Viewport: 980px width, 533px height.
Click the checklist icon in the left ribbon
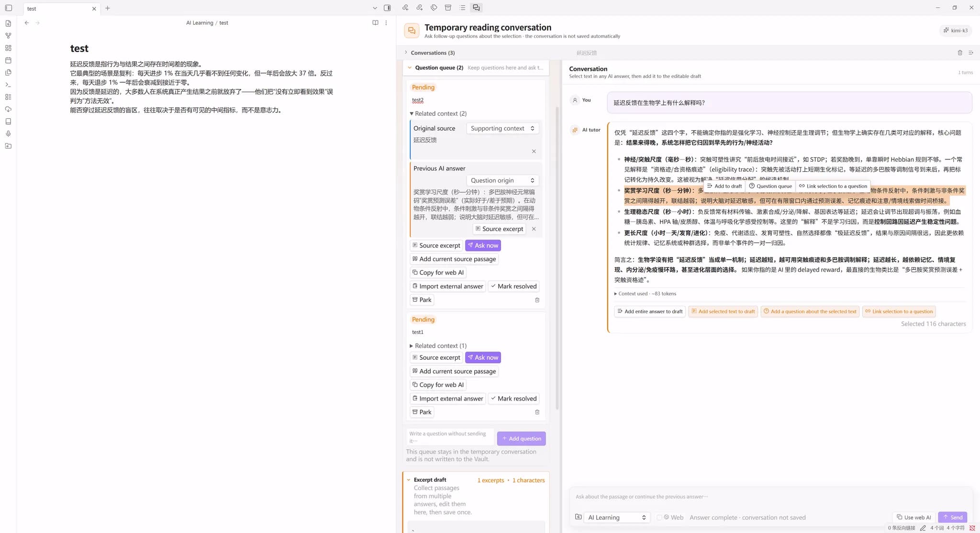pos(8,97)
